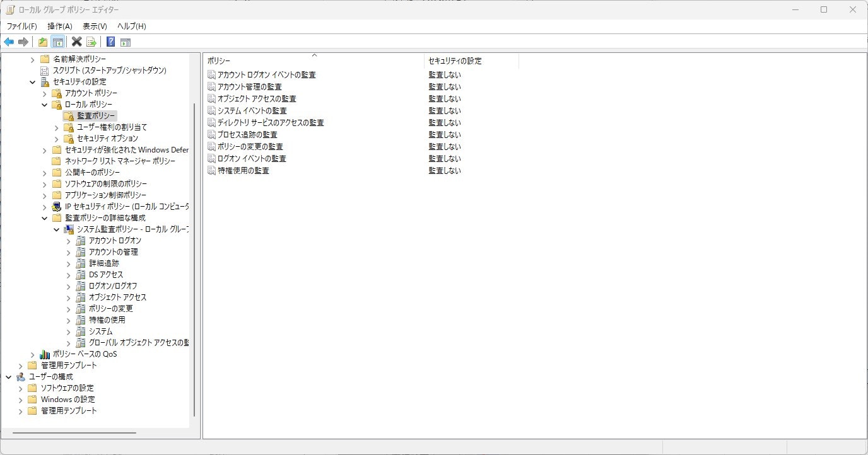Collapse the セキュリティの設定 tree node
Image resolution: width=868 pixels, height=455 pixels.
point(33,82)
